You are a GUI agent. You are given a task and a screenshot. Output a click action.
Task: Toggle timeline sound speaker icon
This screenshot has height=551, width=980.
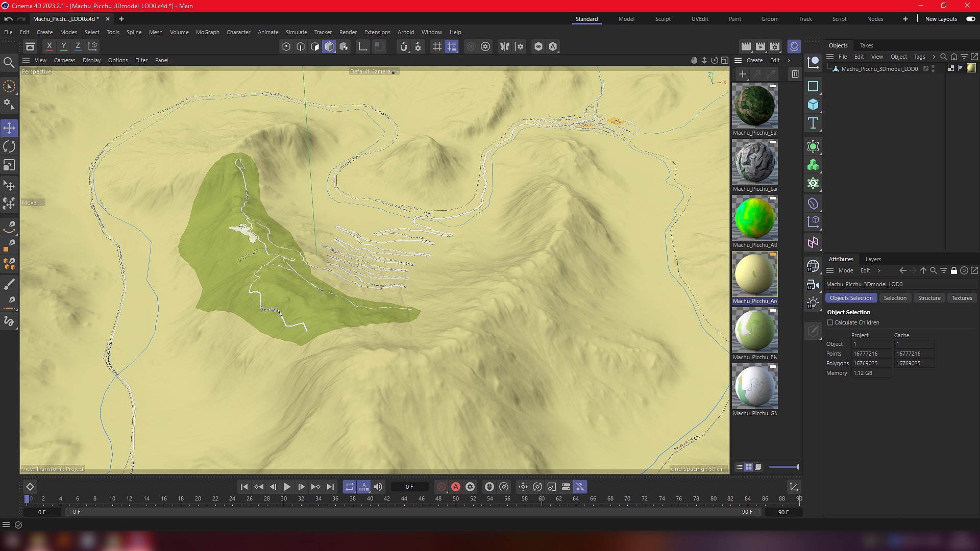(378, 487)
